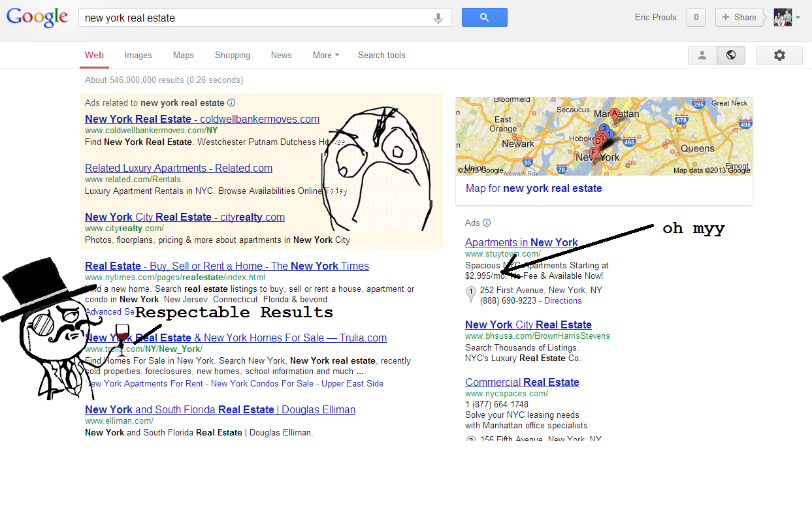Click the Eric Proulx profile avatar
The height and width of the screenshot is (506, 812).
(x=783, y=18)
